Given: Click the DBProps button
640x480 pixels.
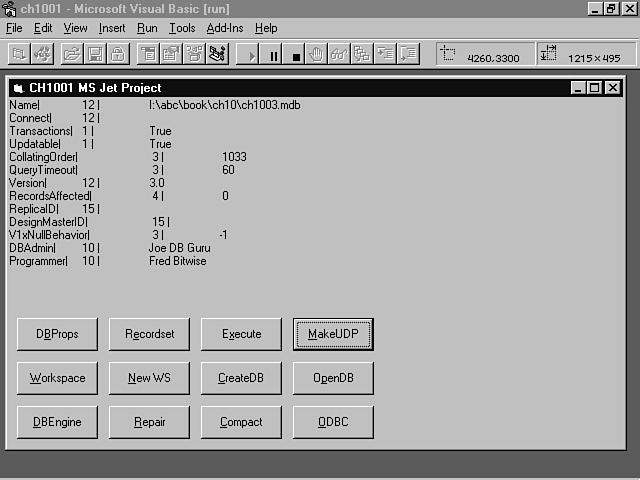Looking at the screenshot, I should tap(57, 334).
